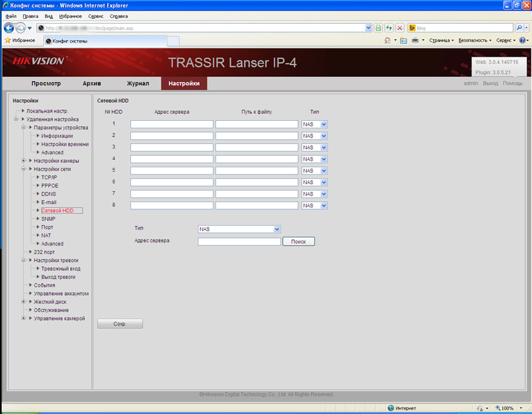The width and height of the screenshot is (532, 414).
Task: Switch to the Архив tab
Action: point(91,83)
